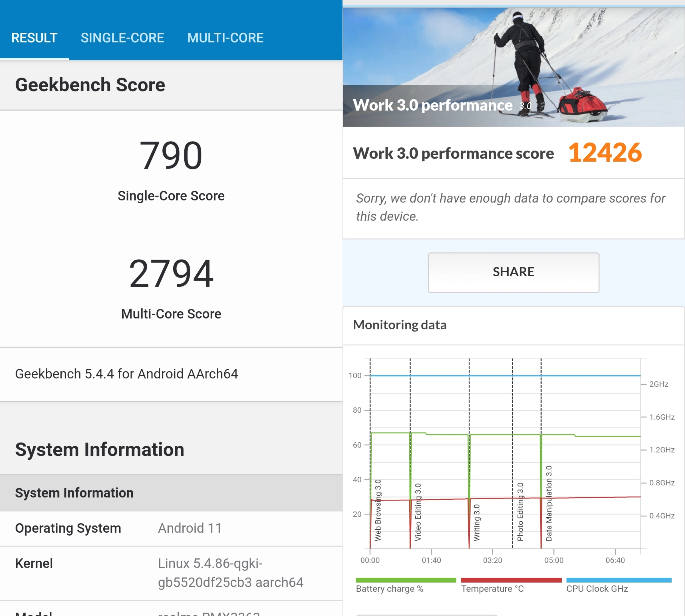Select the not enough data comparison message
Screen dimensions: 685x616
(511, 207)
